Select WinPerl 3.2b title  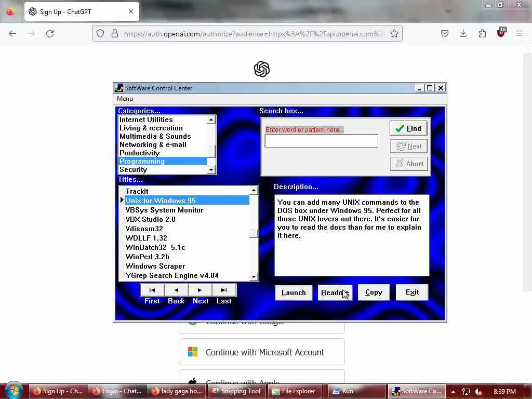point(187,257)
